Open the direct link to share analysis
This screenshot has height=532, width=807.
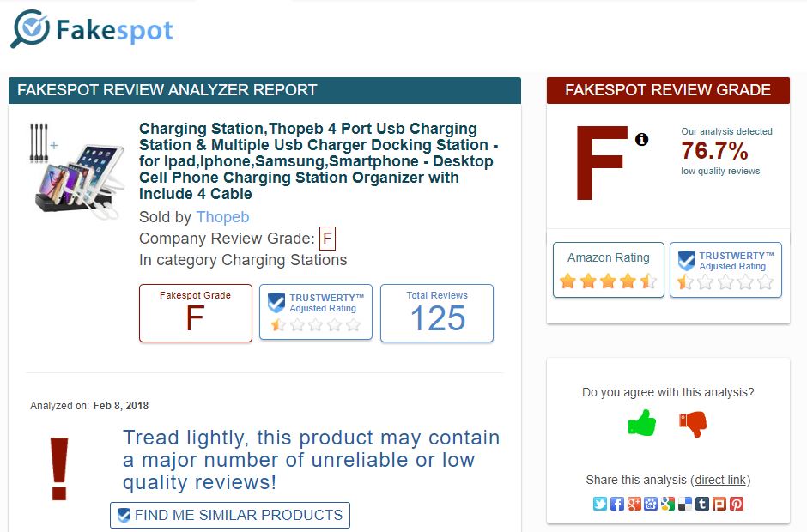(x=720, y=480)
